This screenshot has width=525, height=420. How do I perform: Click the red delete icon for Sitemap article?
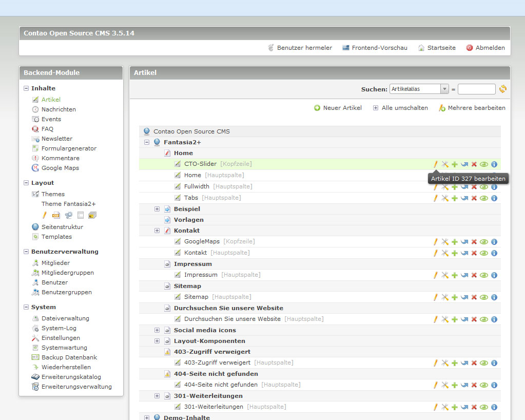point(474,297)
